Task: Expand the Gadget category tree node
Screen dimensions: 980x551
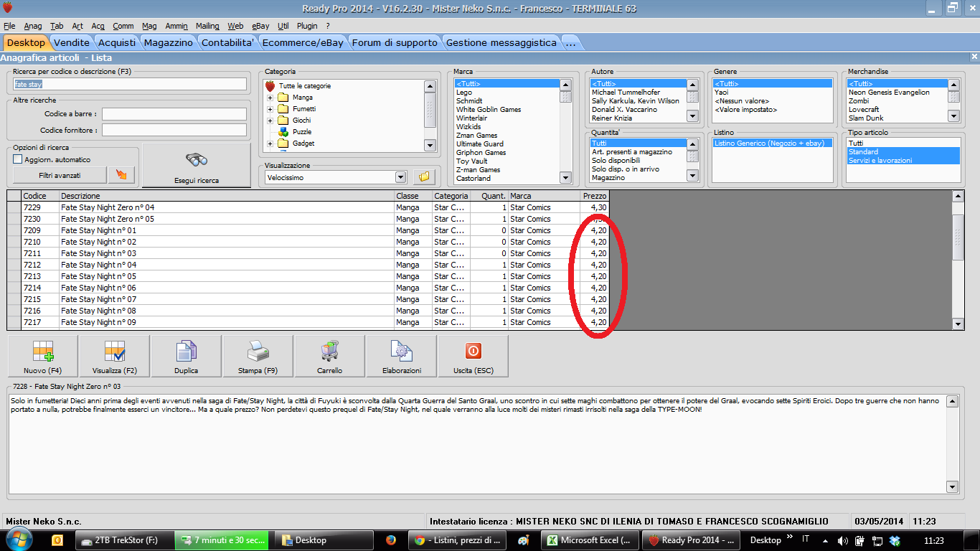Action: 270,143
